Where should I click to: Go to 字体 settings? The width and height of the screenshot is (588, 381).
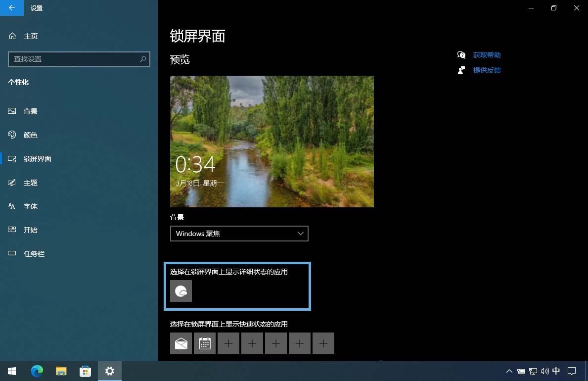pos(31,206)
